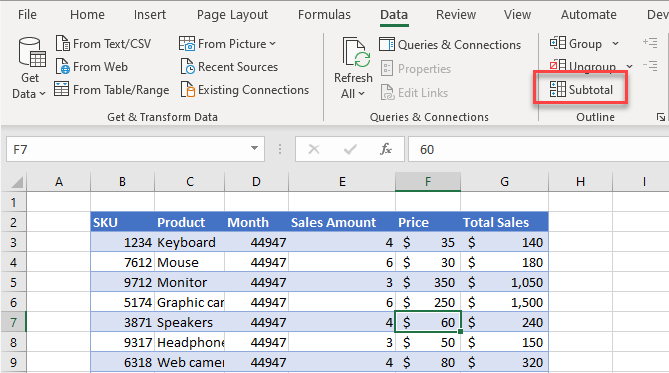Viewport: 669px width, 373px height.
Task: Open the File tab
Action: [27, 15]
